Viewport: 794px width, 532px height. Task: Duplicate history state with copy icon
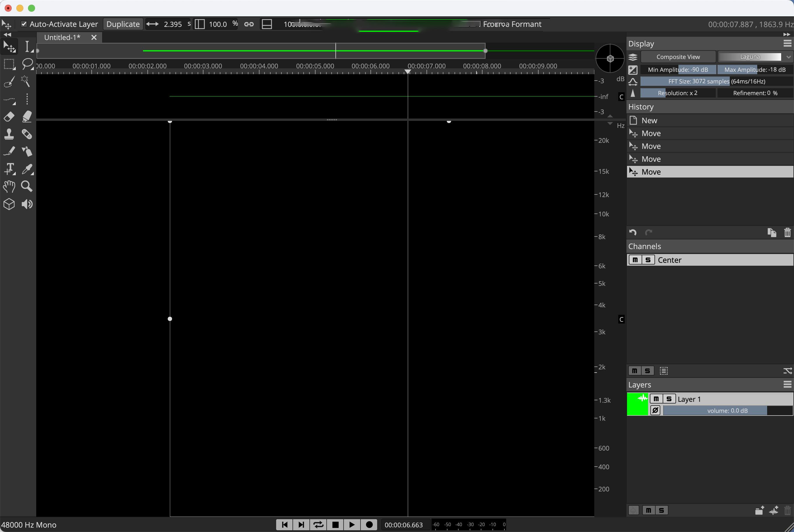772,232
